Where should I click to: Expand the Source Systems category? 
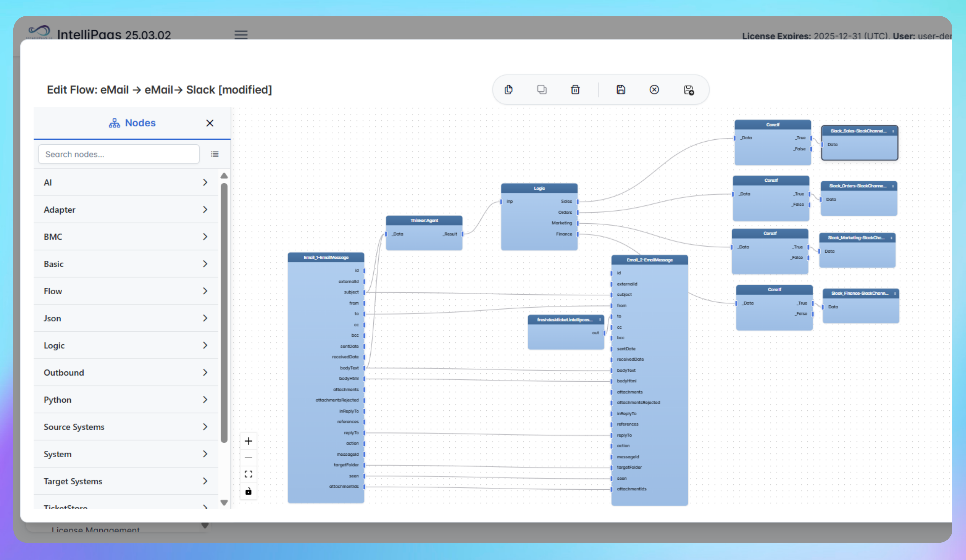point(126,427)
